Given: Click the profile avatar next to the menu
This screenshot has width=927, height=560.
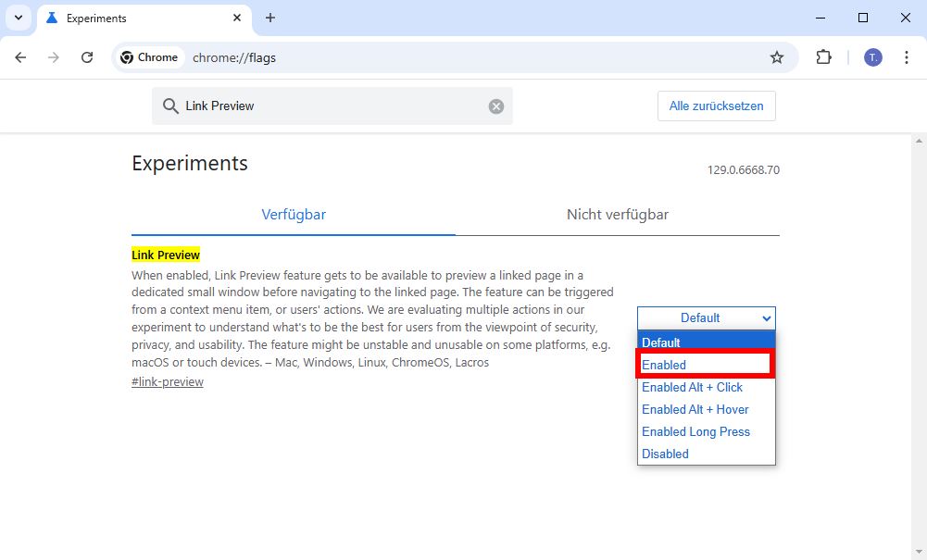Looking at the screenshot, I should pos(871,56).
